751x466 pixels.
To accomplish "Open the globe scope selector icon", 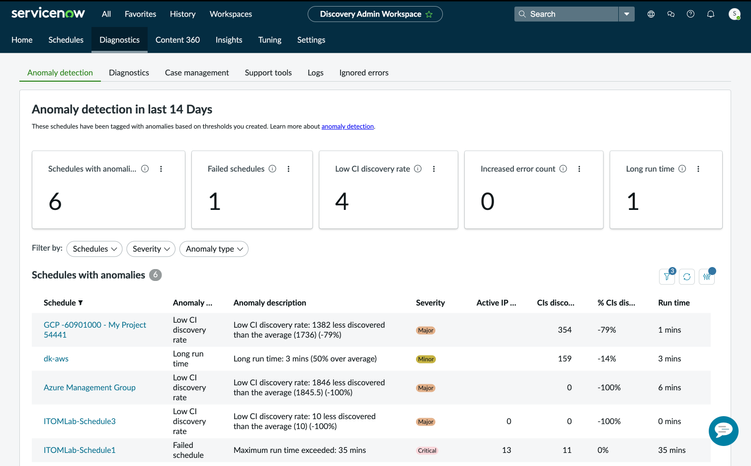I will 650,14.
